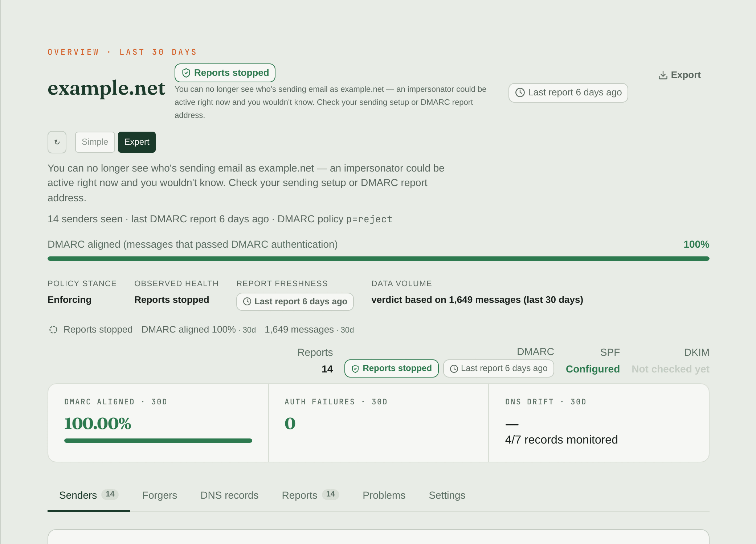Click the 4/7 records monitored text

[561, 440]
